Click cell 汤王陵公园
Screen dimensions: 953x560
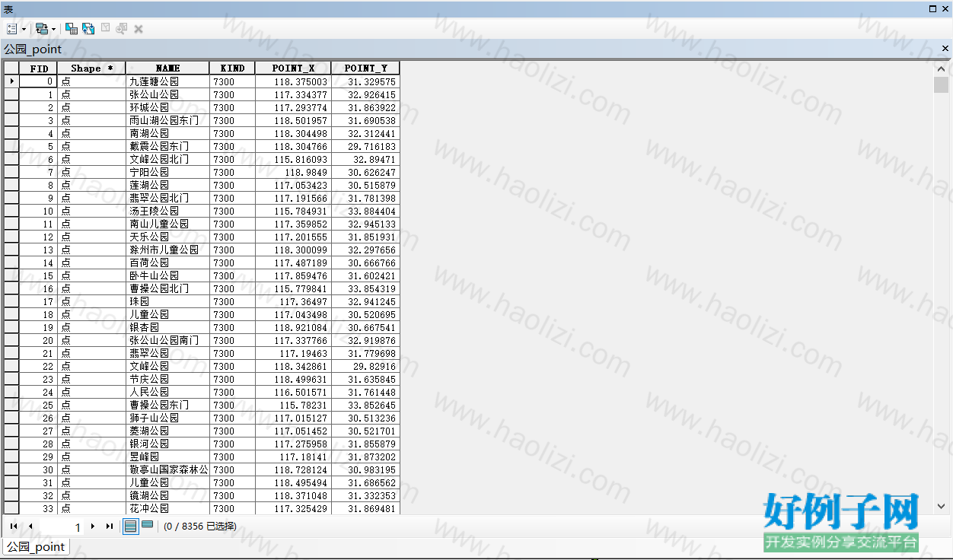167,211
